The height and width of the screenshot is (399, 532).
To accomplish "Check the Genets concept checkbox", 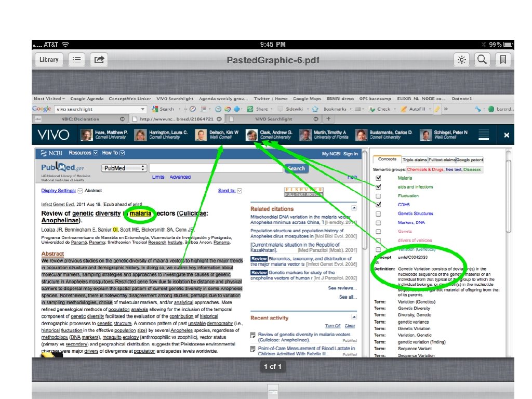I will [x=378, y=231].
